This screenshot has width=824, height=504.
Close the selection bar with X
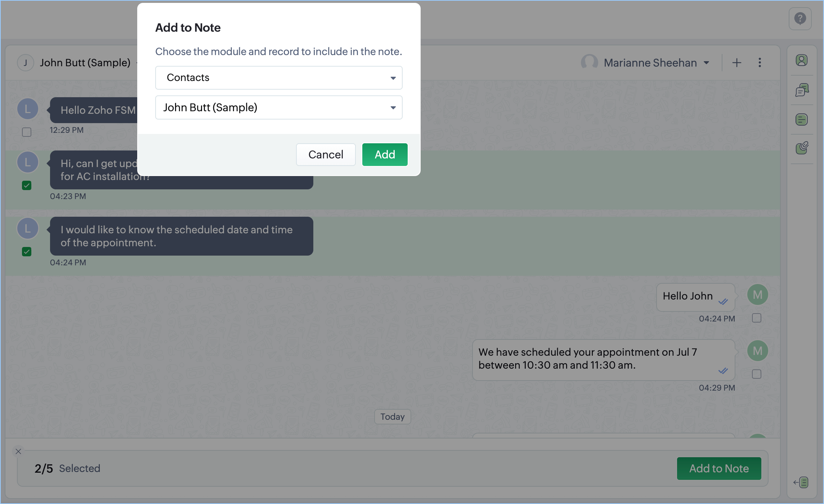[18, 451]
